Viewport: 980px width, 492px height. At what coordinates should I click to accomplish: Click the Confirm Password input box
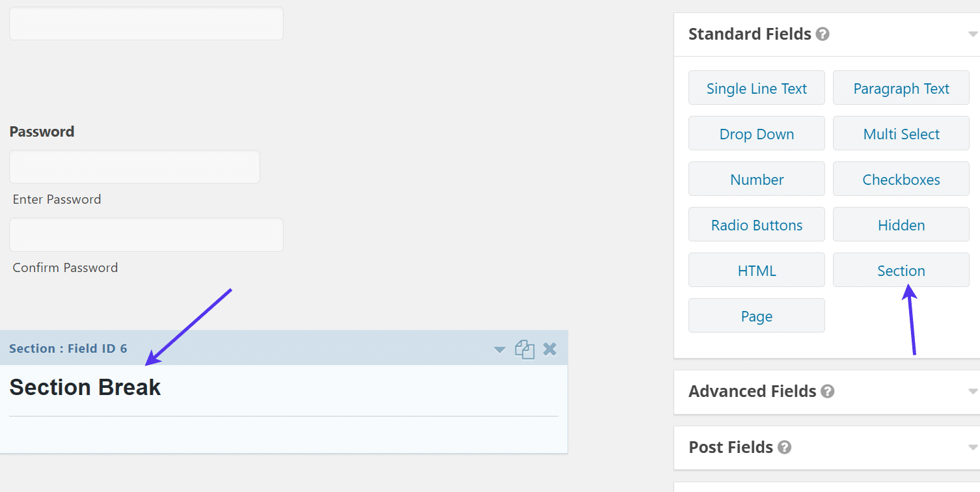(x=146, y=234)
